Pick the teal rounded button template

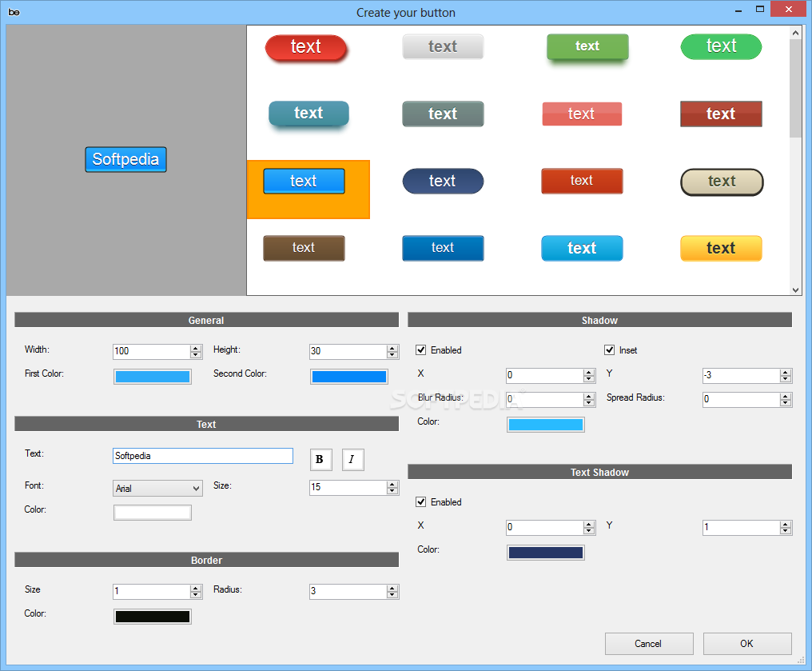coord(308,114)
